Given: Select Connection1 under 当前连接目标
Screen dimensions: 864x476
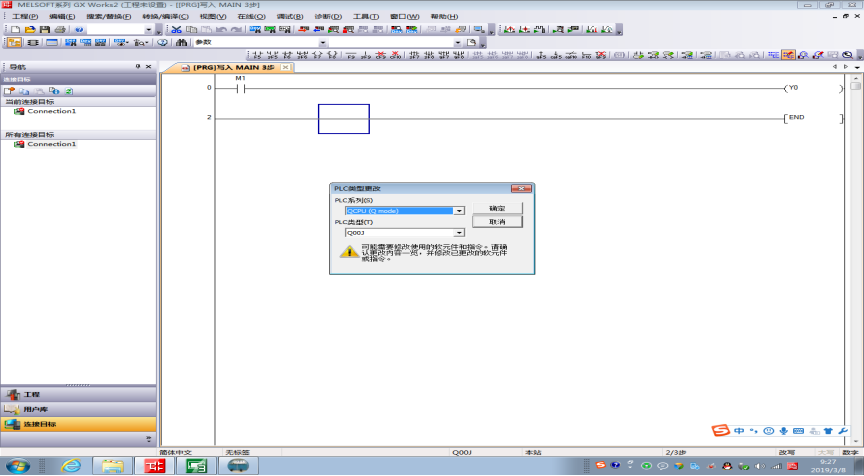Looking at the screenshot, I should [x=50, y=111].
